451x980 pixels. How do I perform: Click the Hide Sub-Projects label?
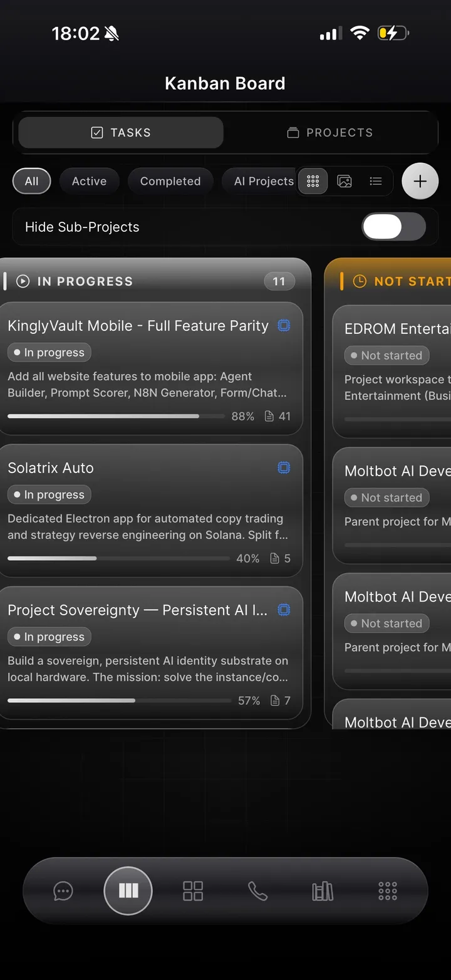coord(82,227)
